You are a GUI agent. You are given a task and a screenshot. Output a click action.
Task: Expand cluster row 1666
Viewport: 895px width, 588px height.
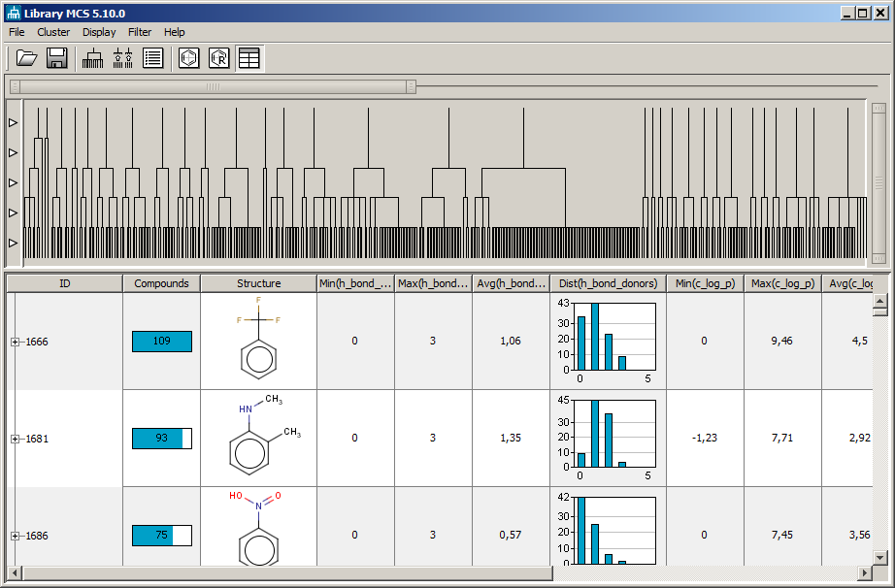pos(13,342)
